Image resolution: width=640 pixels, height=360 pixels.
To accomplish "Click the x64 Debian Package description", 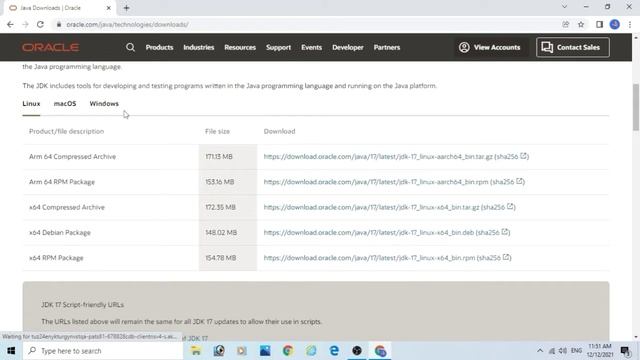I will (x=60, y=233).
